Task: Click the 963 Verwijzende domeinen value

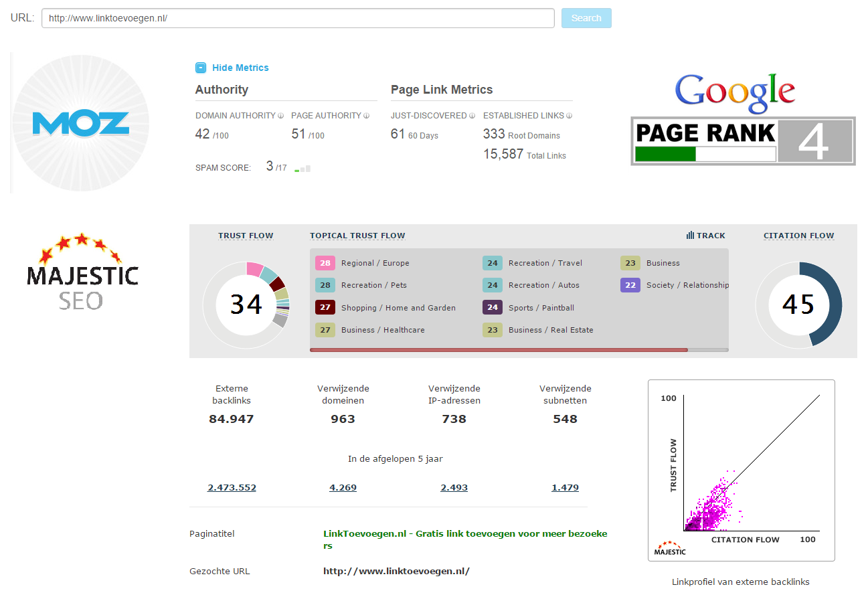Action: (x=343, y=419)
